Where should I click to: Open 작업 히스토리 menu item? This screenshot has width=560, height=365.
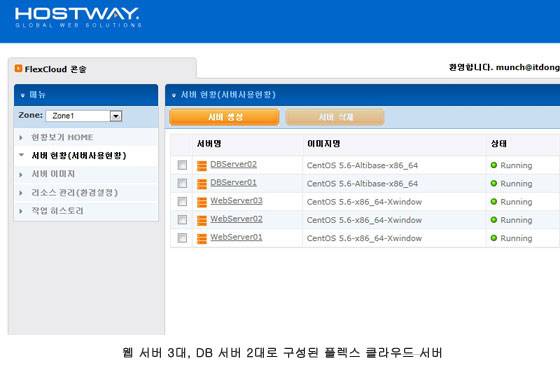point(58,211)
